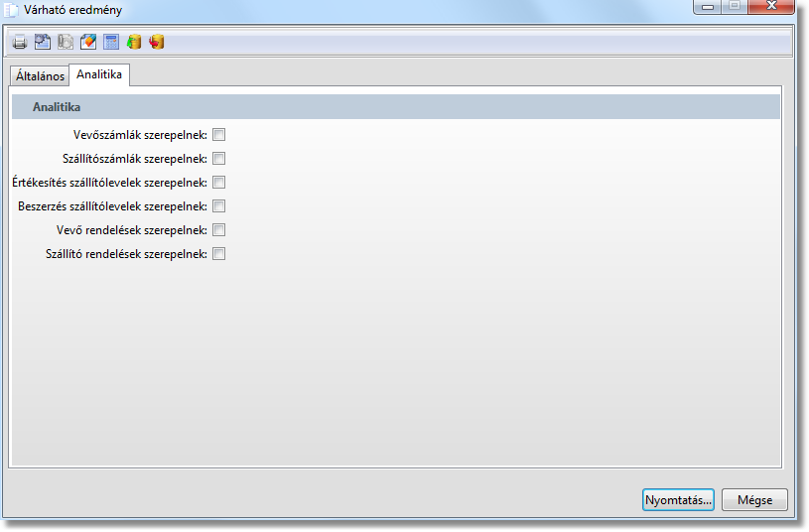Enable Vevőszámlák szerepelnek checkbox
This screenshot has height=532, width=809.
click(218, 135)
